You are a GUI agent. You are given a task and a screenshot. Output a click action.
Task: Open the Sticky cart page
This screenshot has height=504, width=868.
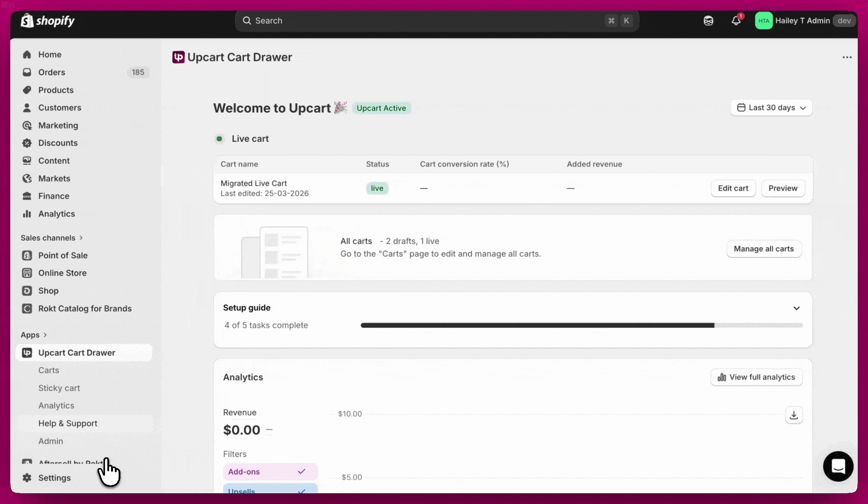tap(59, 388)
